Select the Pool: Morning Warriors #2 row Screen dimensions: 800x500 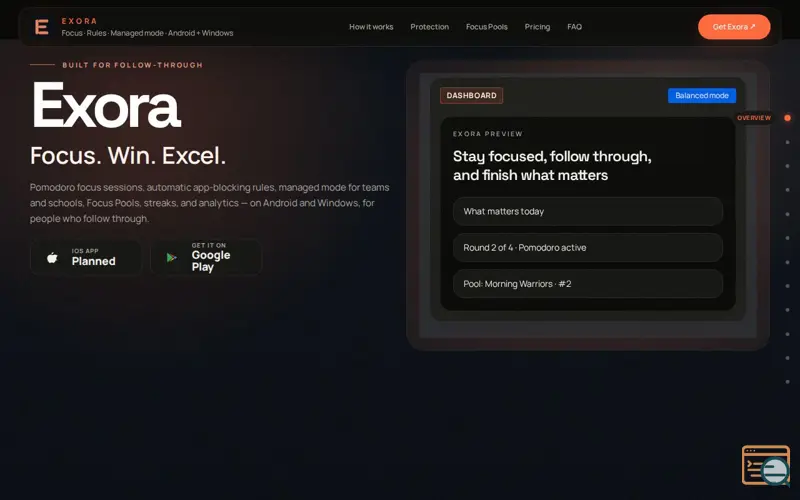588,284
